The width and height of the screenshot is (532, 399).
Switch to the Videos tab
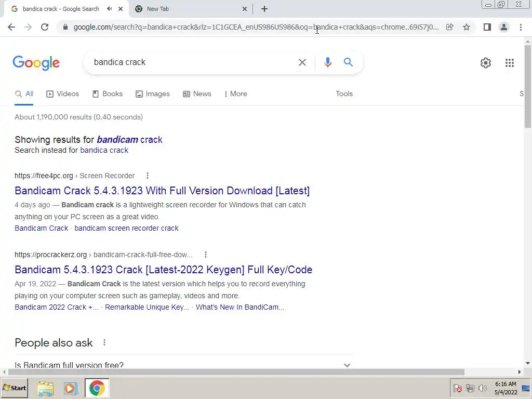(63, 94)
